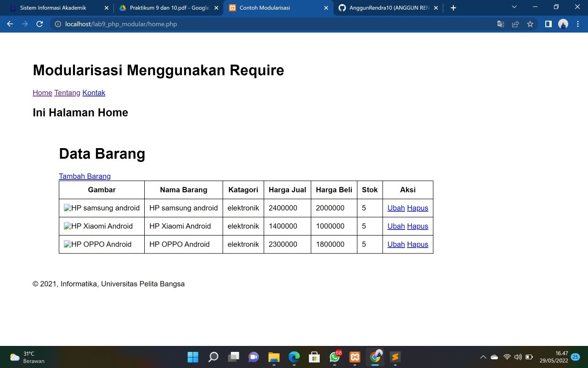Open a new browser tab

click(453, 7)
